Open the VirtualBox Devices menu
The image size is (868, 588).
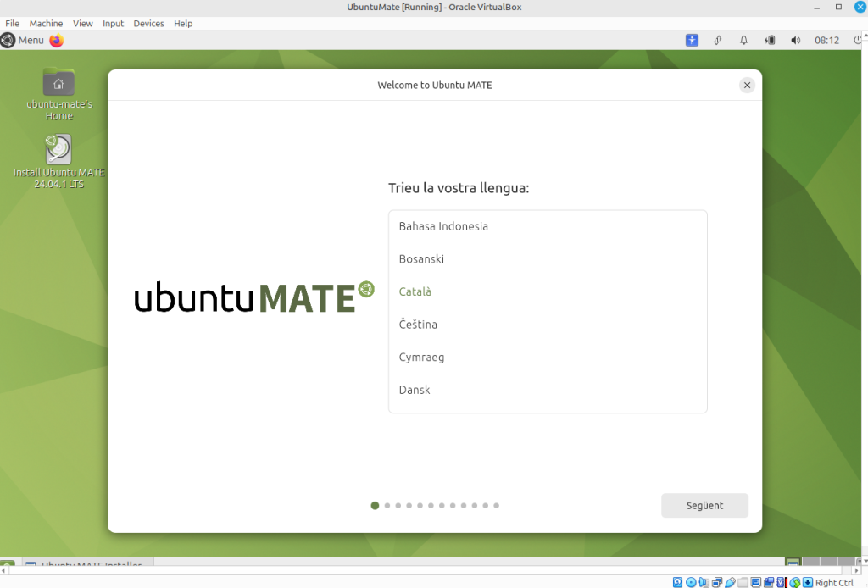(148, 24)
